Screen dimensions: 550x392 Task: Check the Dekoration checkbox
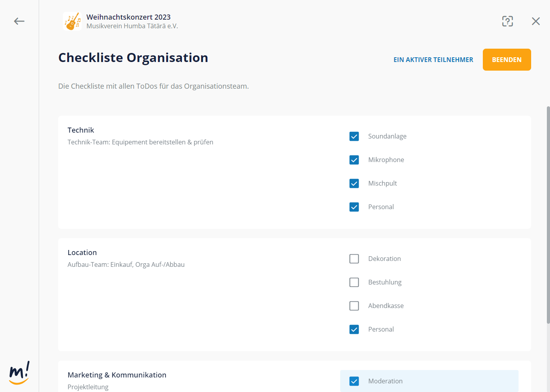(354, 259)
